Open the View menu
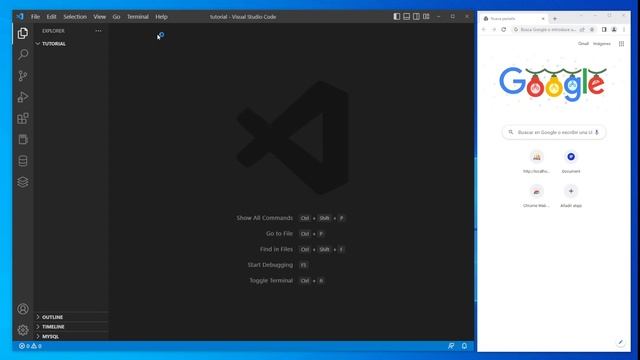Screen dimensions: 640x360 coord(99,17)
